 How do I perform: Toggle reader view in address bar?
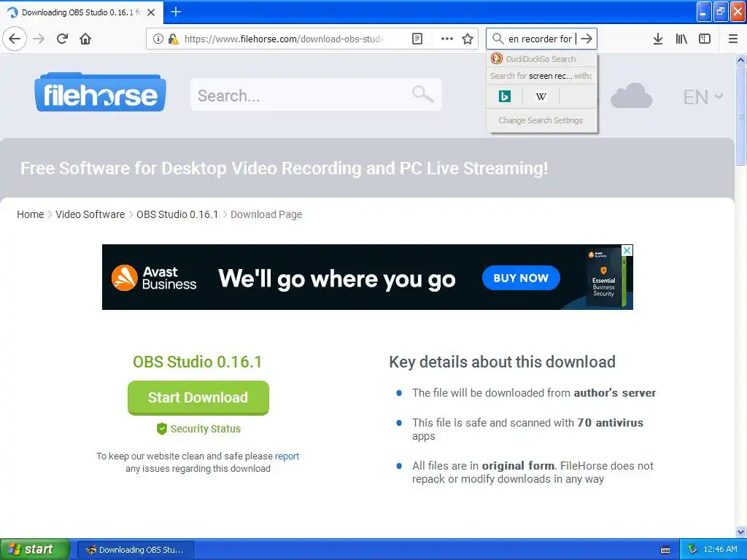417,39
